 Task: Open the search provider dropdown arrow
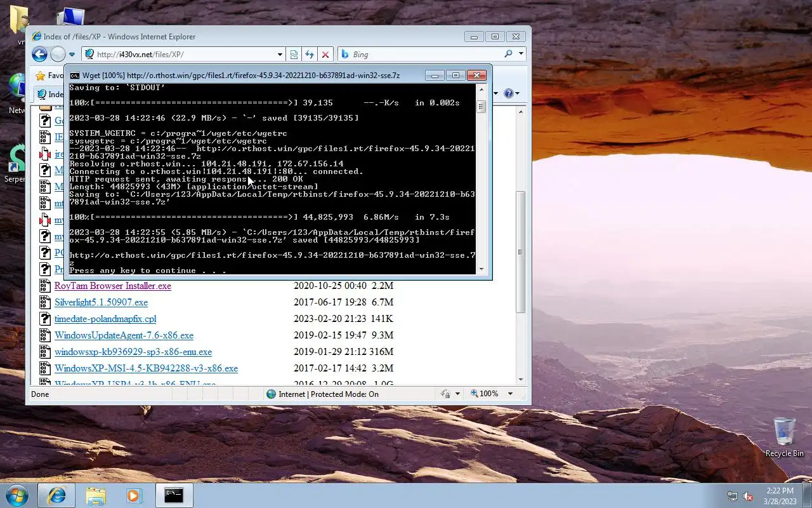click(521, 55)
